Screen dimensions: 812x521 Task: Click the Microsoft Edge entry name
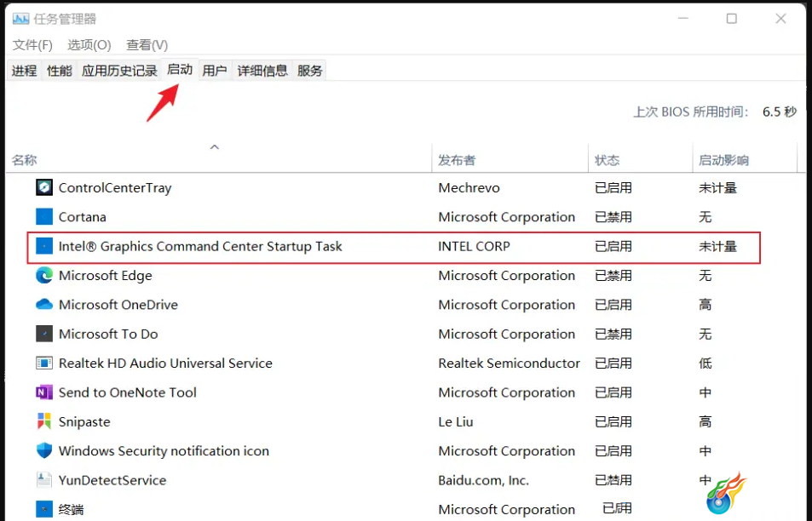(x=106, y=276)
